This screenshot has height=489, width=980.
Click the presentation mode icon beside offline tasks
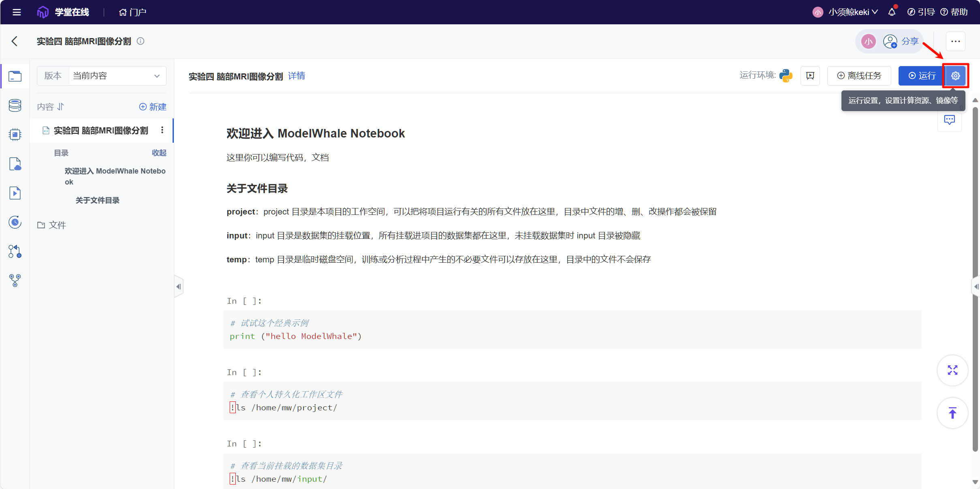(810, 76)
